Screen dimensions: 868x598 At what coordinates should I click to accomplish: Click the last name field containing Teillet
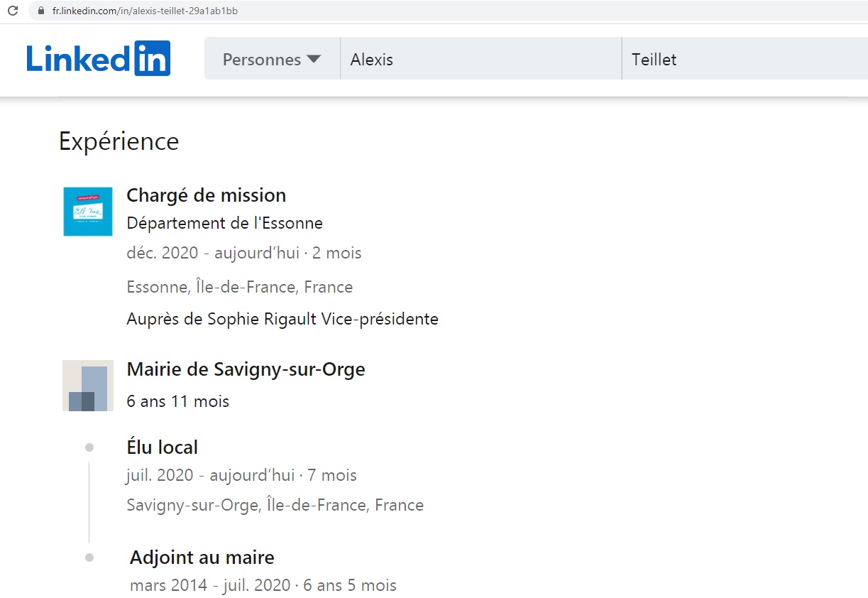point(744,60)
